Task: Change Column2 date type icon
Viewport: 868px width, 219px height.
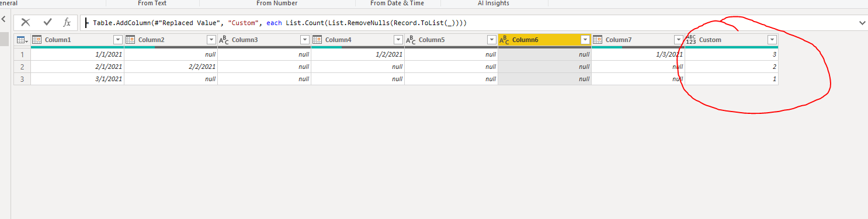Action: click(x=130, y=40)
